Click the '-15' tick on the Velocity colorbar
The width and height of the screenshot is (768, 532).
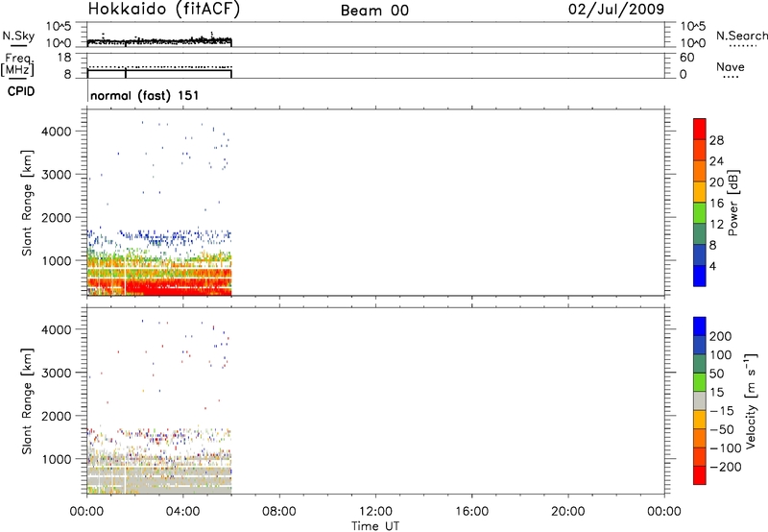click(722, 411)
